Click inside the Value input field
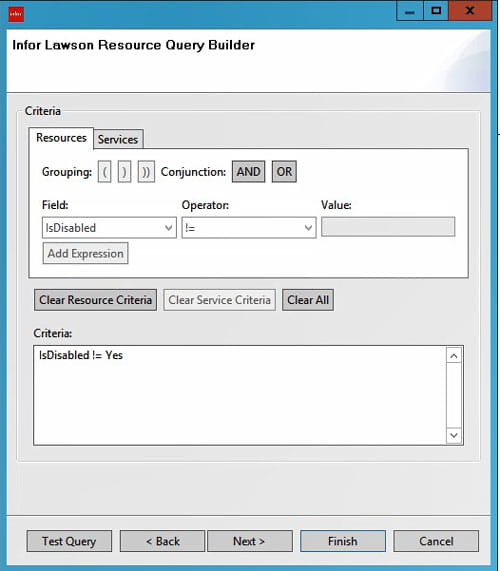The image size is (500, 571). click(x=388, y=227)
